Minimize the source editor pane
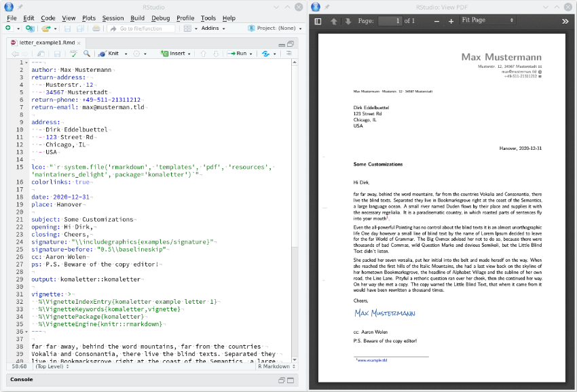 (x=282, y=45)
